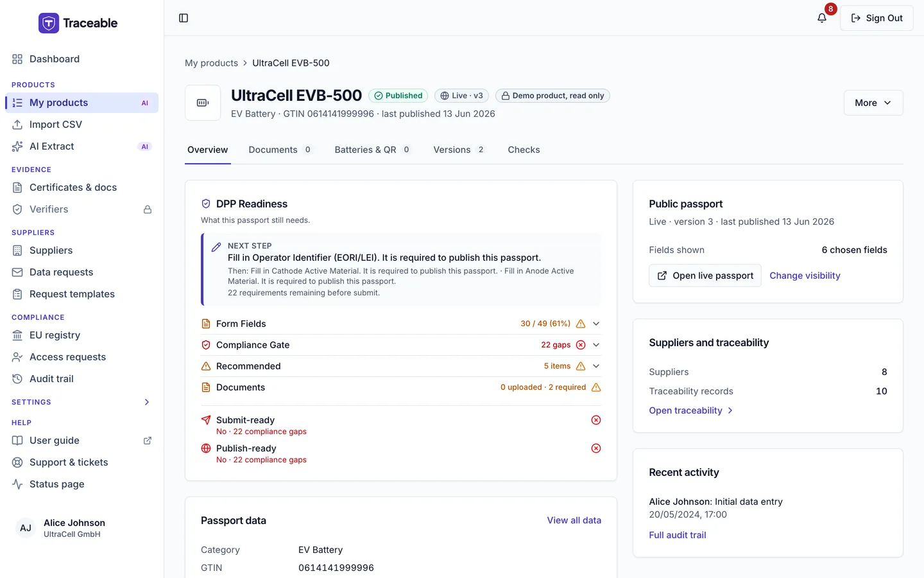
Task: Switch to the Versions tab
Action: [x=459, y=150]
